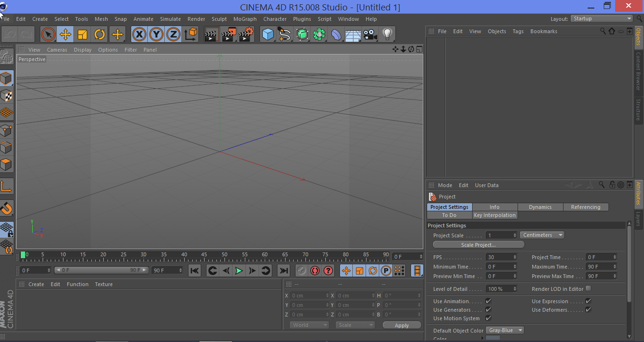This screenshot has width=644, height=342.
Task: Add a Cube primitive object
Action: point(268,34)
